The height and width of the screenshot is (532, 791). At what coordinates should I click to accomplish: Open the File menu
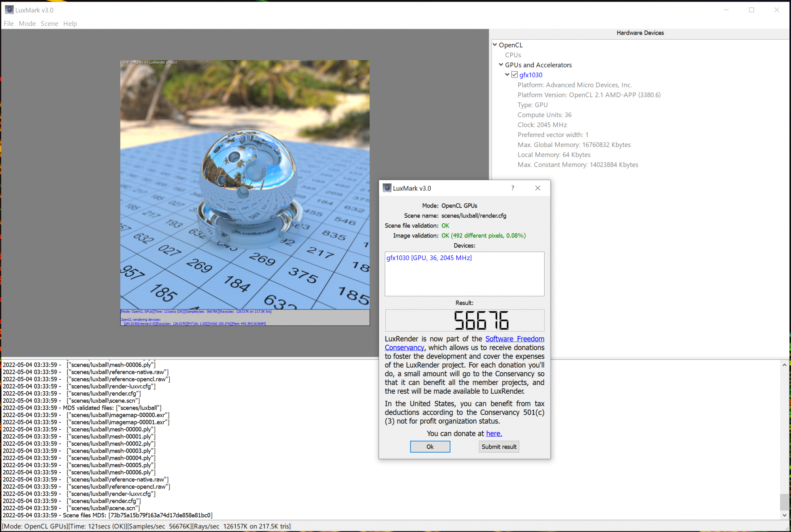tap(9, 24)
